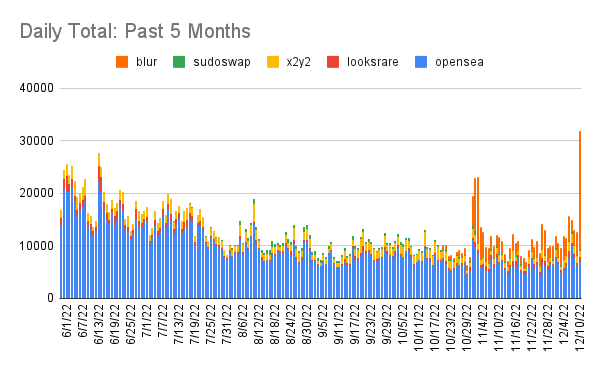The width and height of the screenshot is (600, 371).
Task: Click the 6/19/22 date label
Action: (x=115, y=324)
